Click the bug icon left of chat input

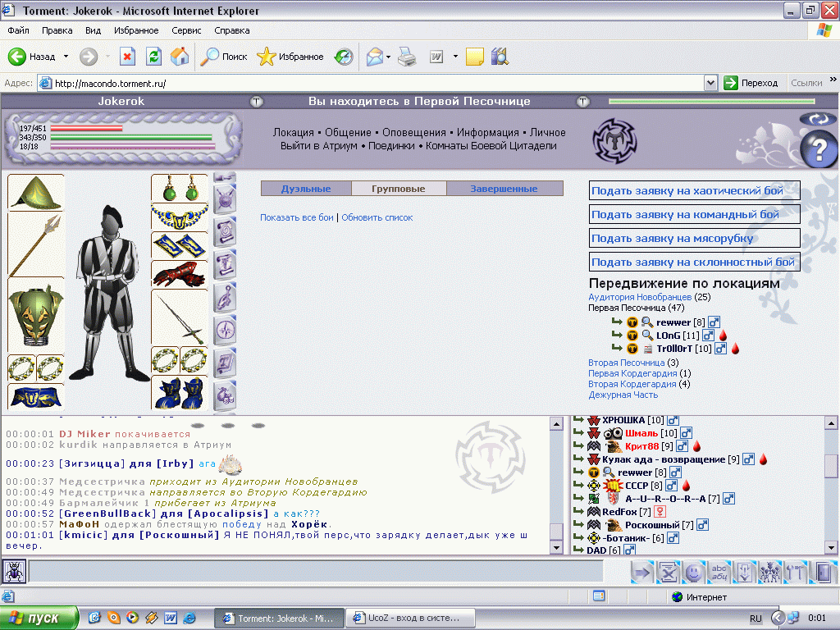pos(13,572)
